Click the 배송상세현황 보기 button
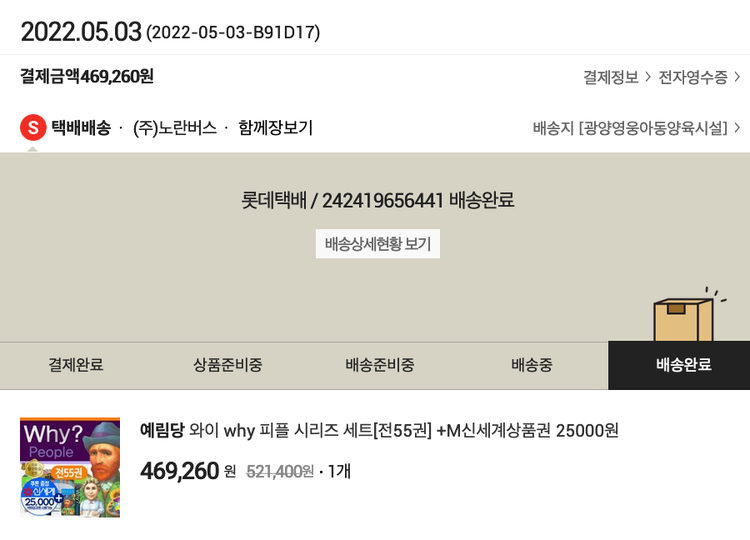This screenshot has width=750, height=540. 378,244
